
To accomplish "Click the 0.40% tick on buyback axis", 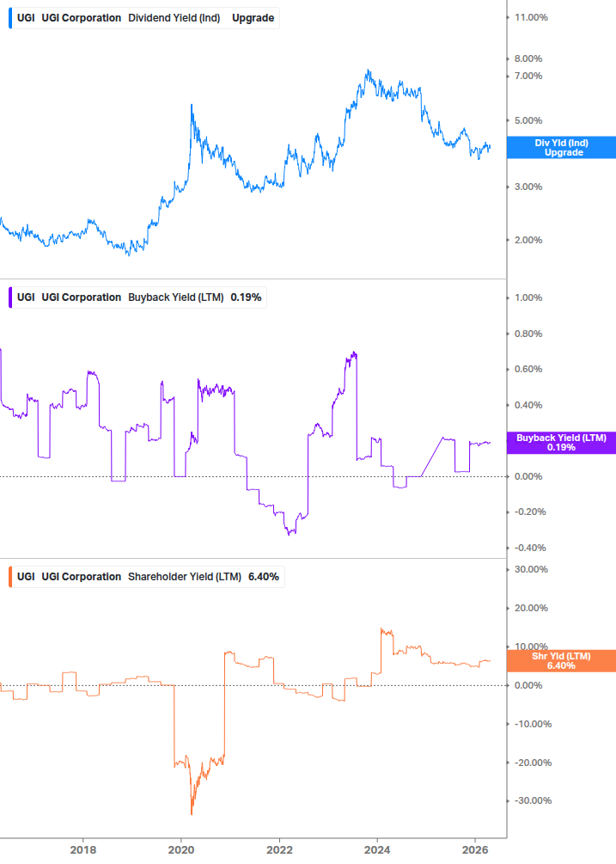I will [528, 405].
